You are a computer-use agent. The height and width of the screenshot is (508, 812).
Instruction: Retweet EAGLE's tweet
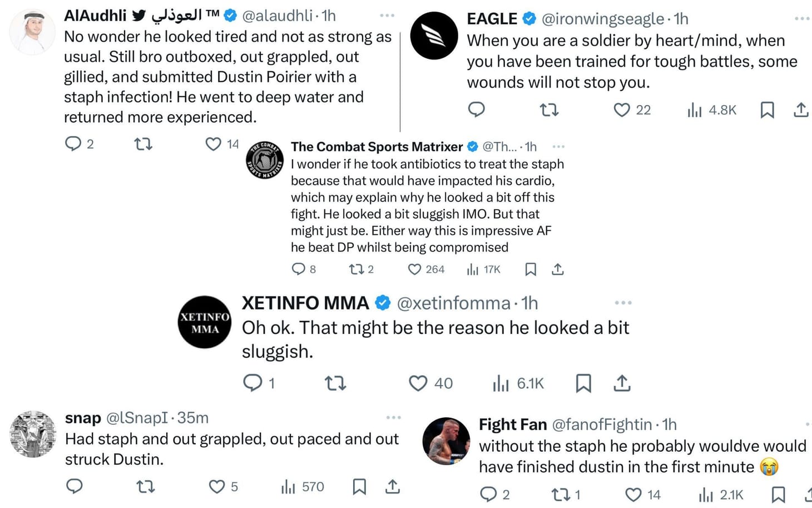pyautogui.click(x=549, y=110)
